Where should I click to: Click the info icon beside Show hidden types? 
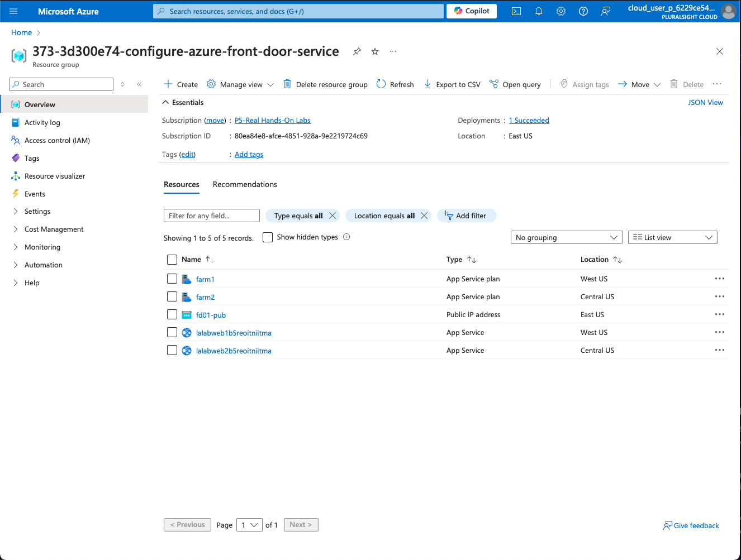[346, 237]
